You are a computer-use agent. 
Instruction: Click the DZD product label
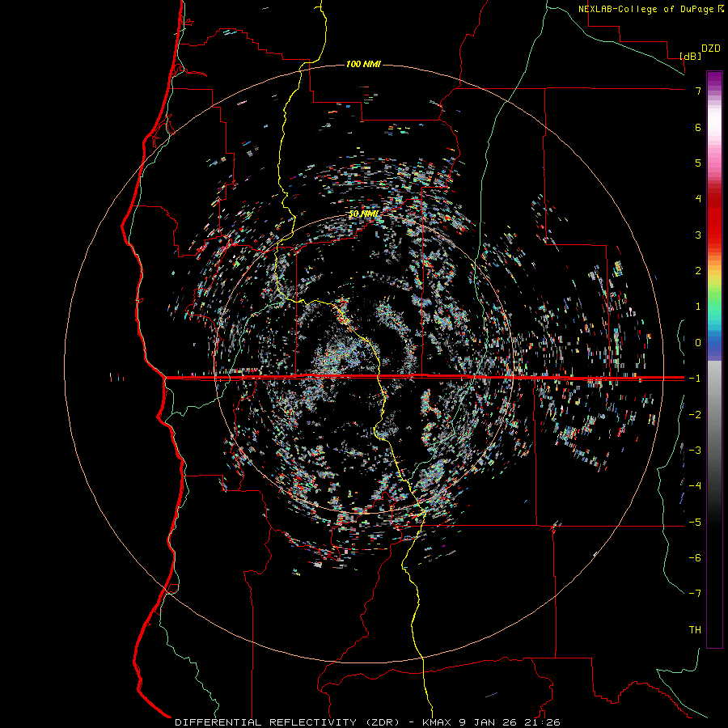tap(711, 49)
